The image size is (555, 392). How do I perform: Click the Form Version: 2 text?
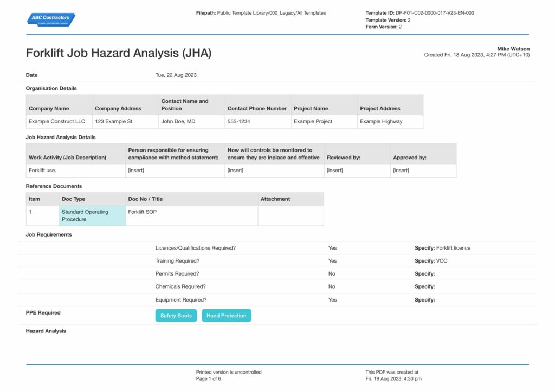[x=383, y=27]
